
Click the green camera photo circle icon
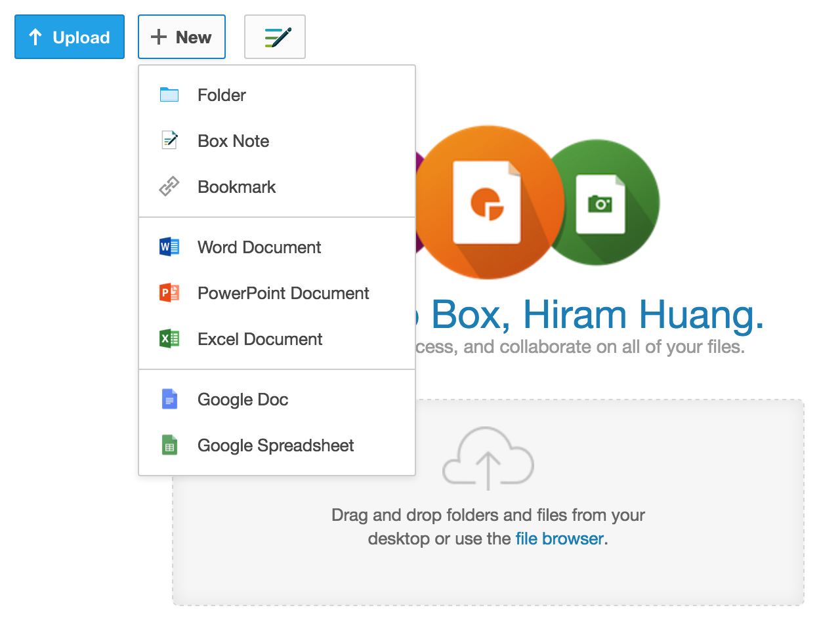pos(600,203)
